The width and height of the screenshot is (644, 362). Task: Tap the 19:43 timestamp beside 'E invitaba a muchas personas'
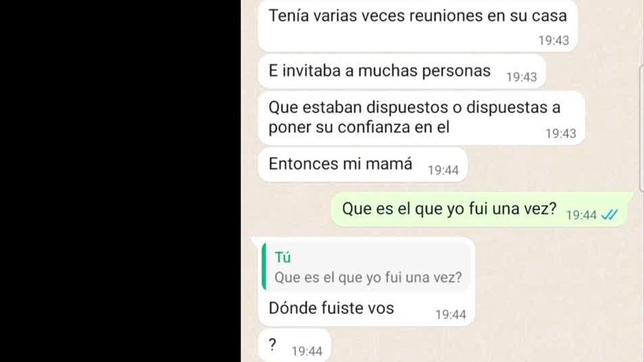tap(521, 77)
